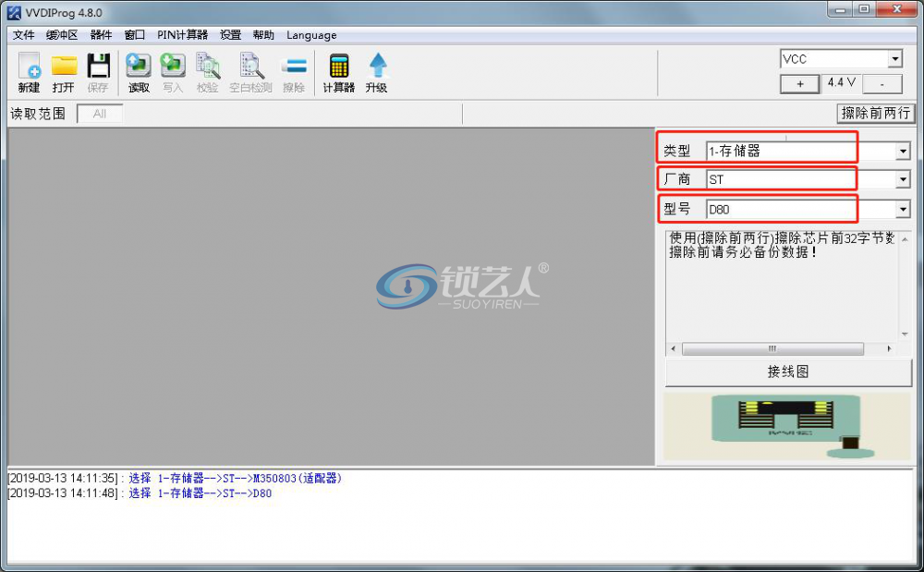Open the 窗口 menu
Image resolution: width=924 pixels, height=572 pixels.
pyautogui.click(x=134, y=35)
